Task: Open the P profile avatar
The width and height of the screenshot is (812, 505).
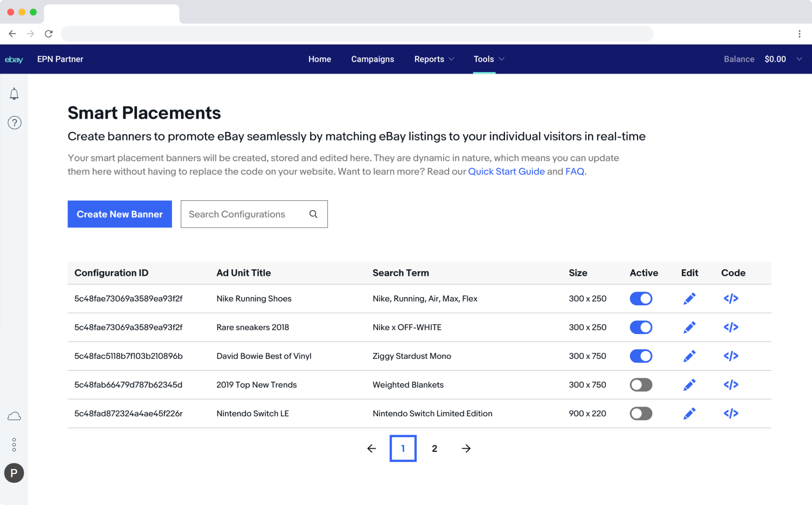Action: (14, 473)
